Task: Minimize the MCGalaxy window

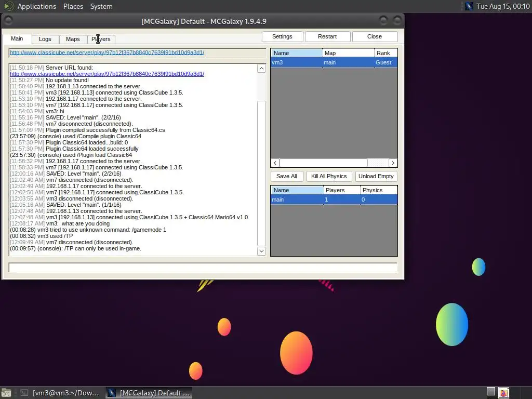Action: pos(383,21)
